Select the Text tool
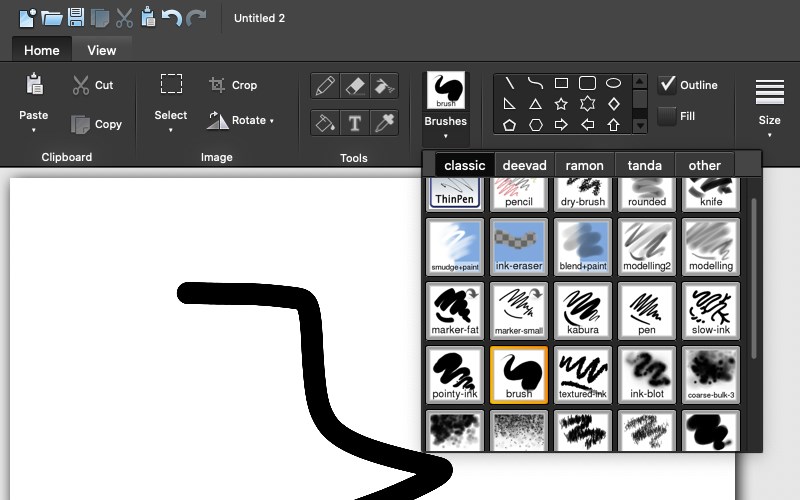800x500 pixels. tap(355, 123)
